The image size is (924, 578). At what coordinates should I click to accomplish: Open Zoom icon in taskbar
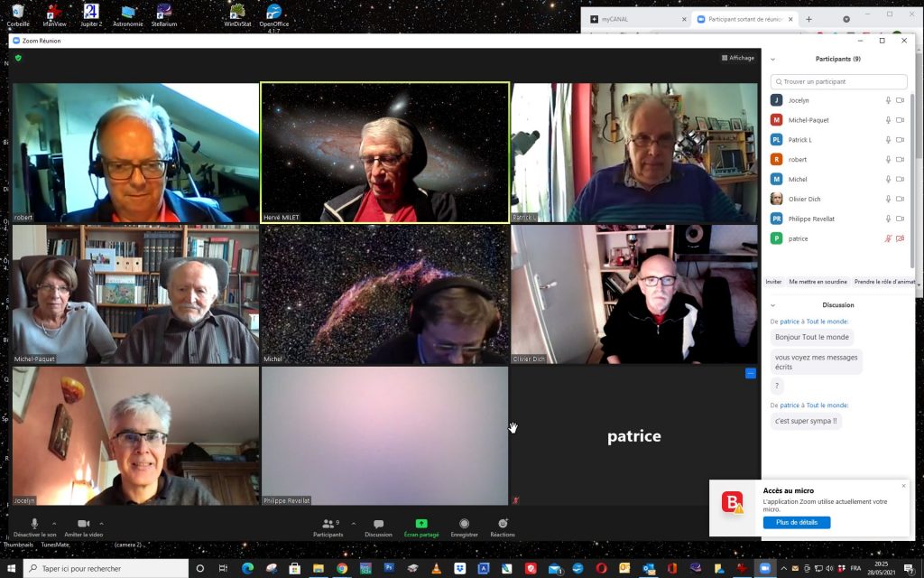click(x=765, y=569)
